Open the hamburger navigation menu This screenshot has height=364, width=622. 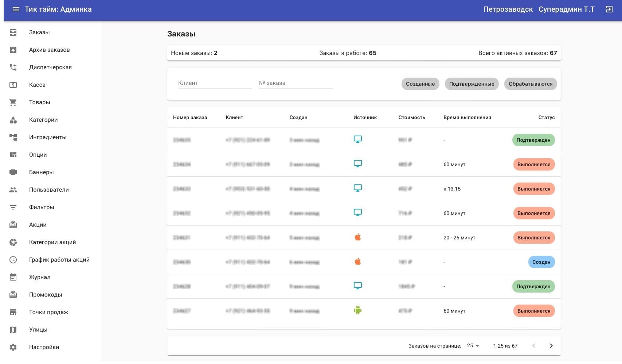point(16,9)
